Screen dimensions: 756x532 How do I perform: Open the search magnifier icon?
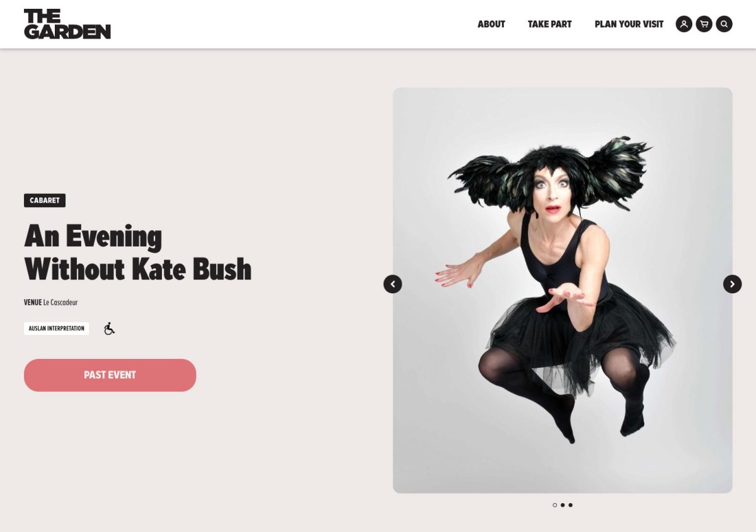click(724, 24)
